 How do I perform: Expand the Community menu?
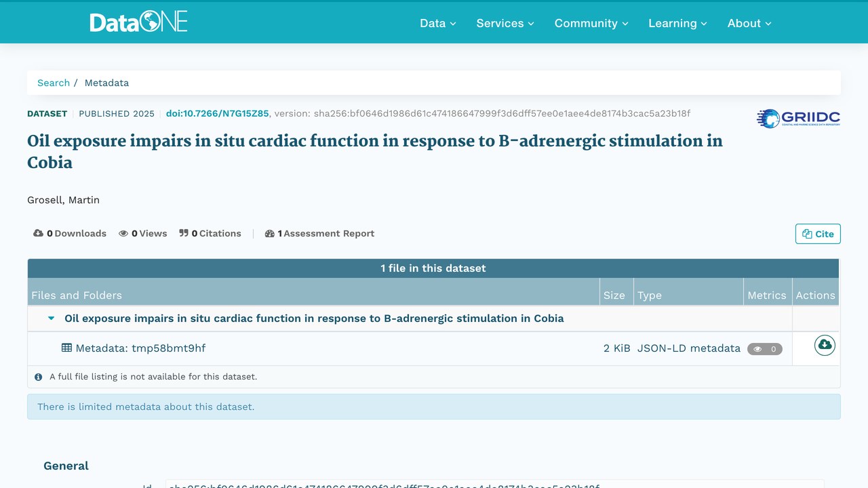[x=591, y=23]
